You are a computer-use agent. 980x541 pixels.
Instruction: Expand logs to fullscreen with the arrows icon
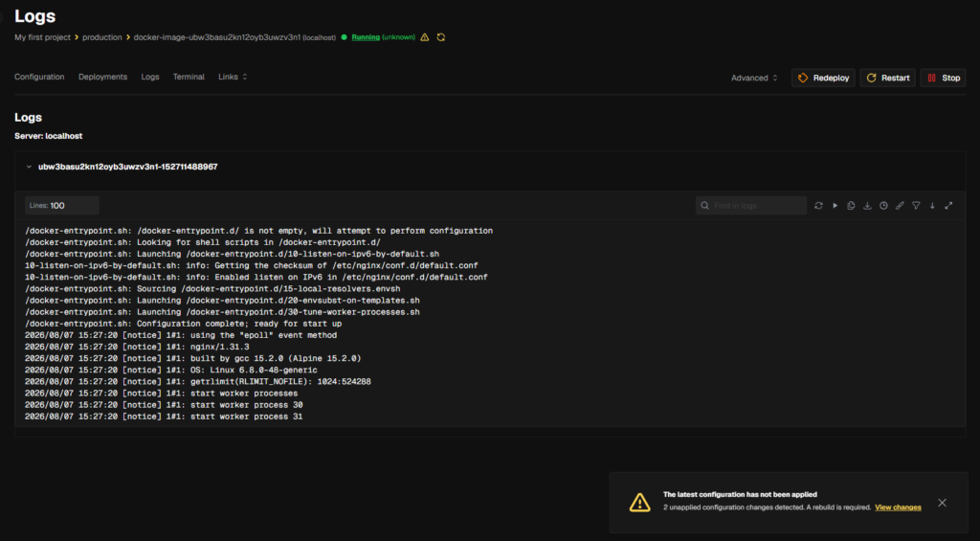pos(948,205)
